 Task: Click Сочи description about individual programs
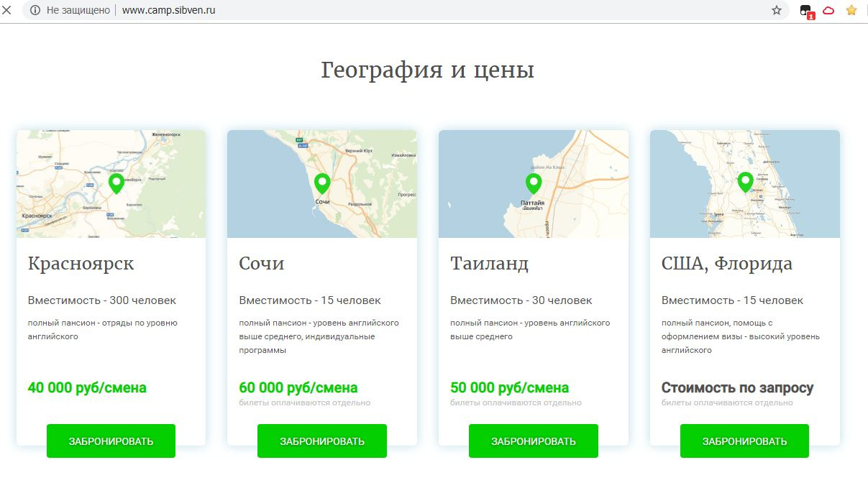319,336
